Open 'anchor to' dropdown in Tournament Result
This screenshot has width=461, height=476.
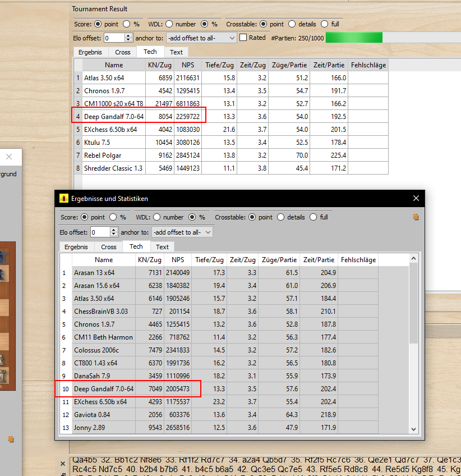coord(201,38)
